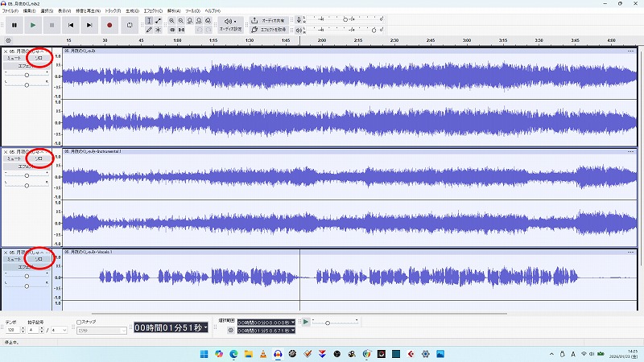Select the Draw pencil tool
This screenshot has width=644, height=362.
click(149, 30)
